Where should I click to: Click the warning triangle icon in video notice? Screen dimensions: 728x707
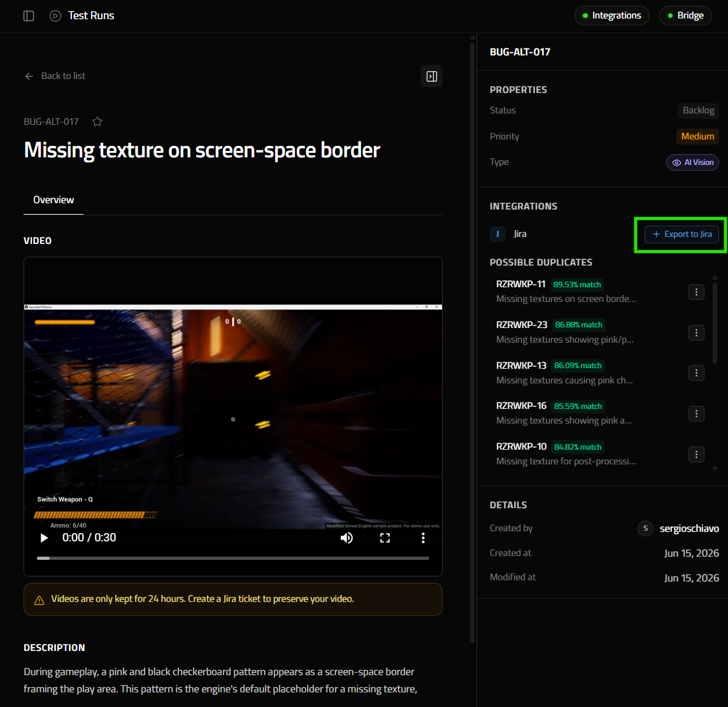click(39, 600)
